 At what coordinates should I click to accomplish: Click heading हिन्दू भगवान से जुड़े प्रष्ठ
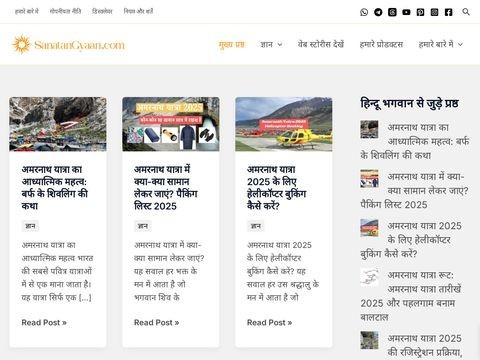click(x=409, y=103)
